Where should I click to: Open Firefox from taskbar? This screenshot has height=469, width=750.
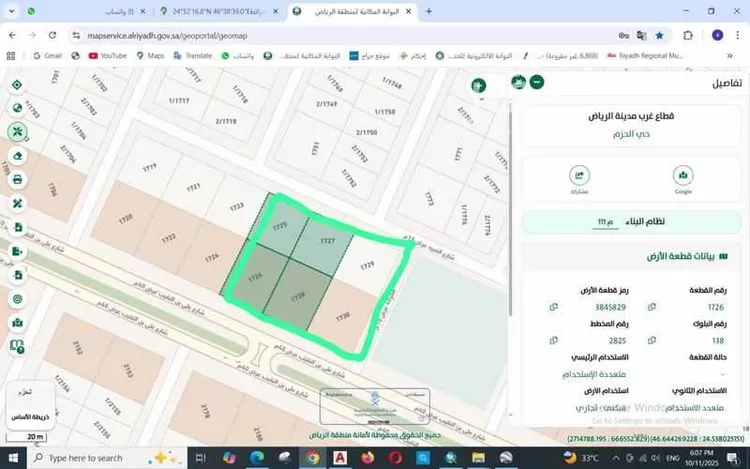pyautogui.click(x=367, y=458)
